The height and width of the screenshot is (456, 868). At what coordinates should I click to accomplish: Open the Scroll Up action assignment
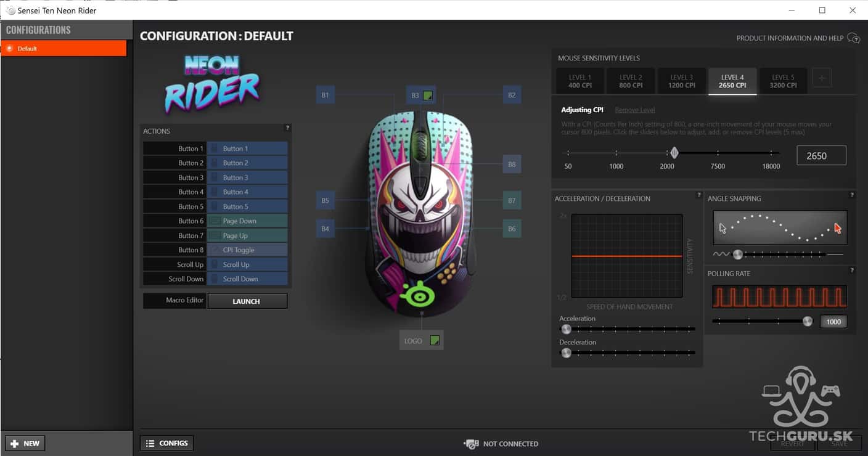point(247,264)
